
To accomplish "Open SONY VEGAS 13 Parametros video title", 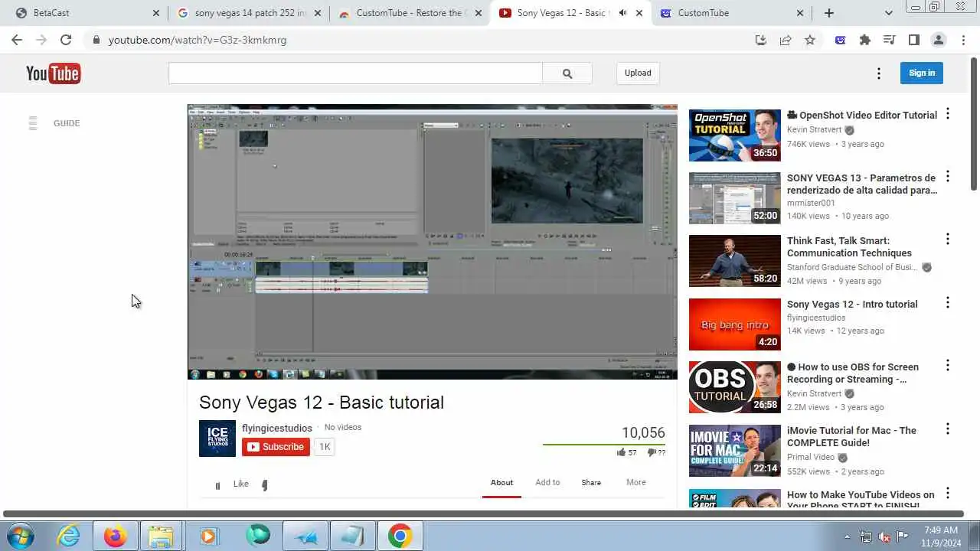I will [x=861, y=184].
